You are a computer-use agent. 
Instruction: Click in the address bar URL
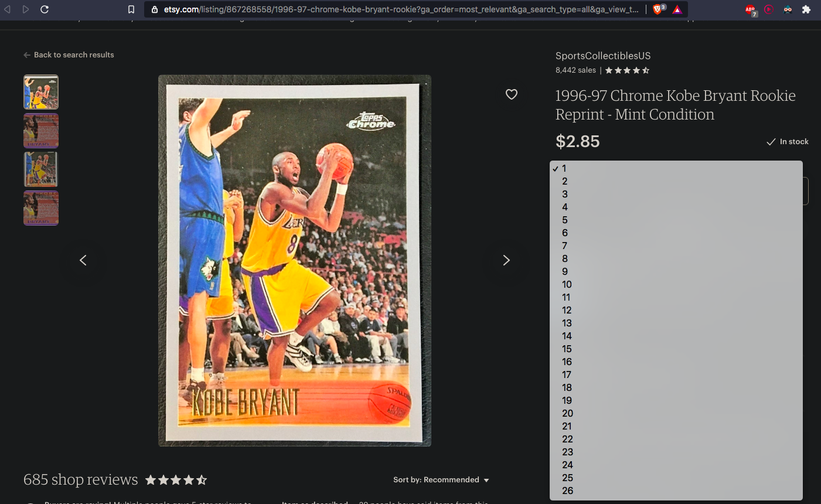[401, 9]
